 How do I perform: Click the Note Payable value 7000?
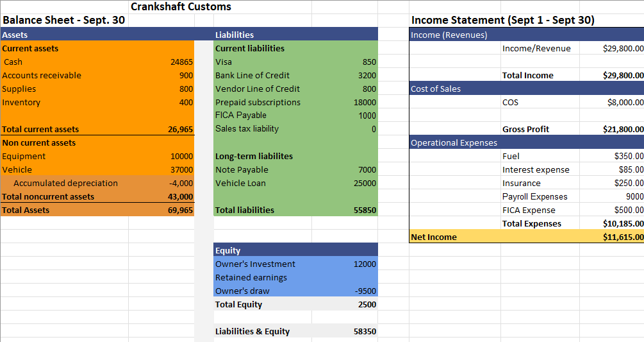pyautogui.click(x=367, y=170)
